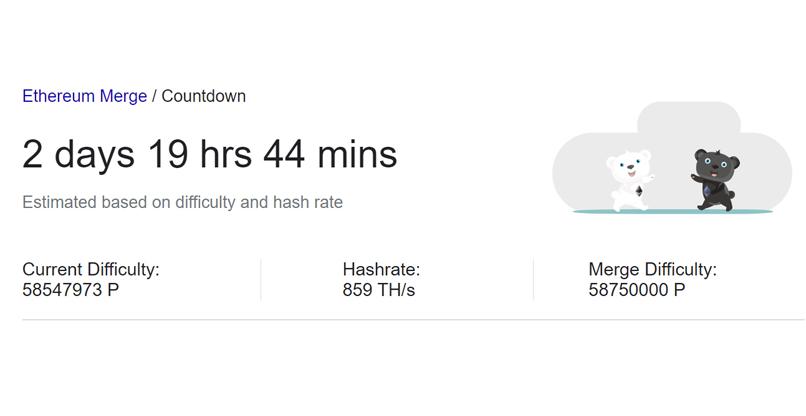Select the 2 days 19 hrs countdown timer
This screenshot has height=416, width=806.
tap(209, 155)
